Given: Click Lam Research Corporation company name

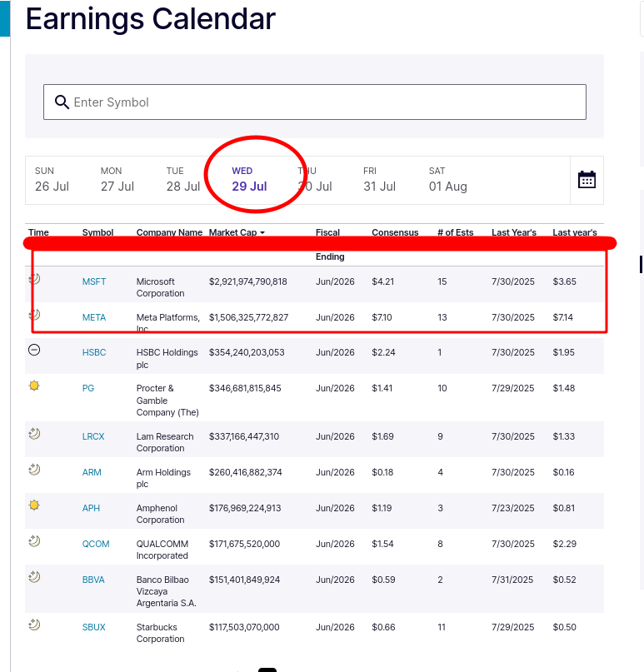Looking at the screenshot, I should [x=165, y=442].
